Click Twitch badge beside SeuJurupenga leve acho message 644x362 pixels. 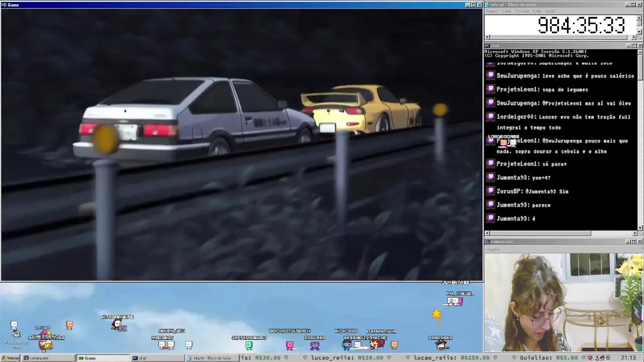pyautogui.click(x=491, y=76)
